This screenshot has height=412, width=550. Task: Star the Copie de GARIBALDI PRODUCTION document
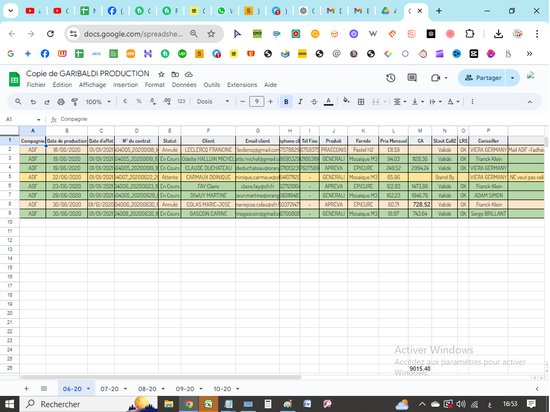(161, 74)
